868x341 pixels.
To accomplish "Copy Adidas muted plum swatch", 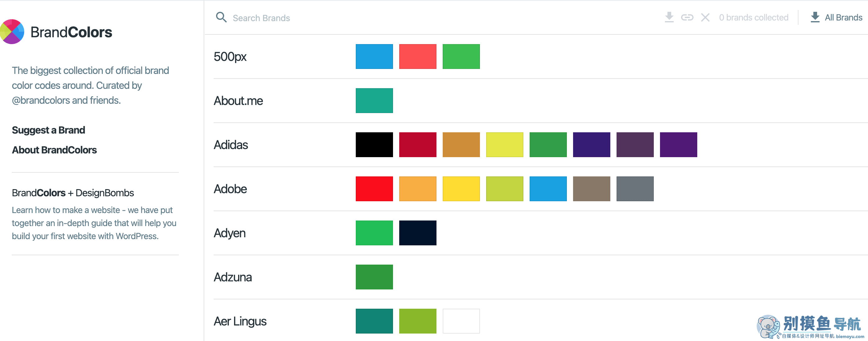I will tap(635, 145).
